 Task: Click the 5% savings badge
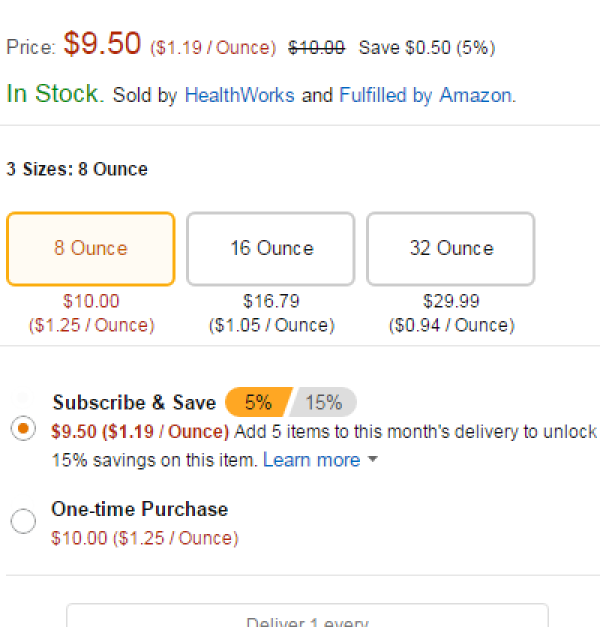[257, 402]
